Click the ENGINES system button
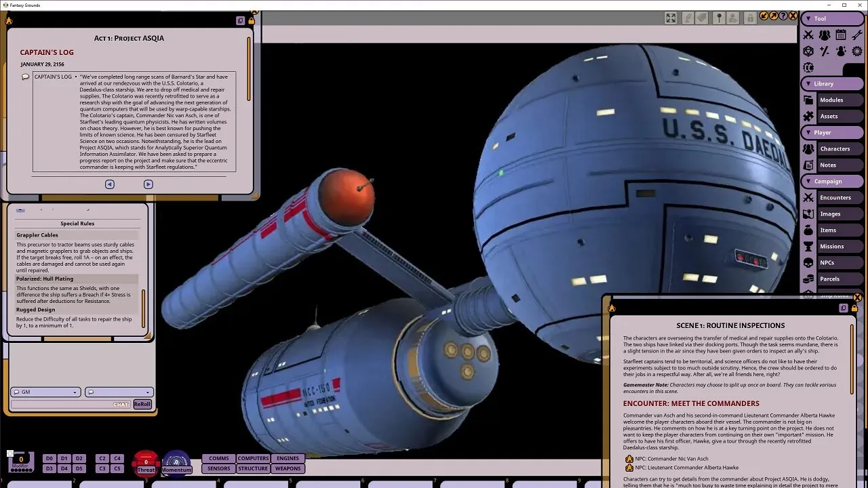This screenshot has width=868, height=488. pyautogui.click(x=288, y=459)
